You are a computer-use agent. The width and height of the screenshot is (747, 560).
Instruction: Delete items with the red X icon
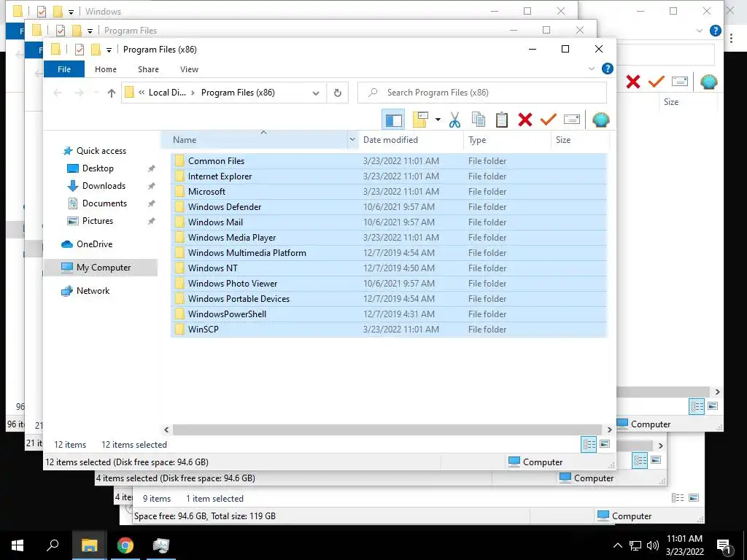click(x=525, y=120)
